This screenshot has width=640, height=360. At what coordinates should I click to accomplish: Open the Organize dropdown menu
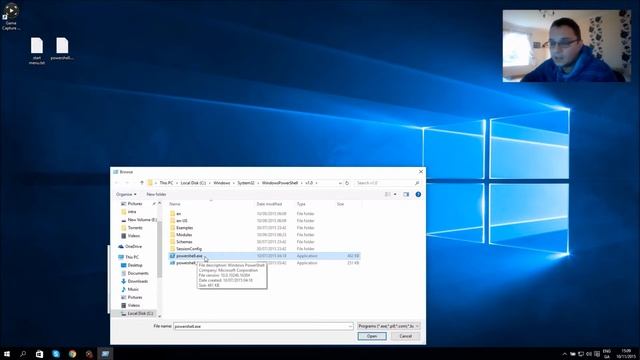pos(126,194)
